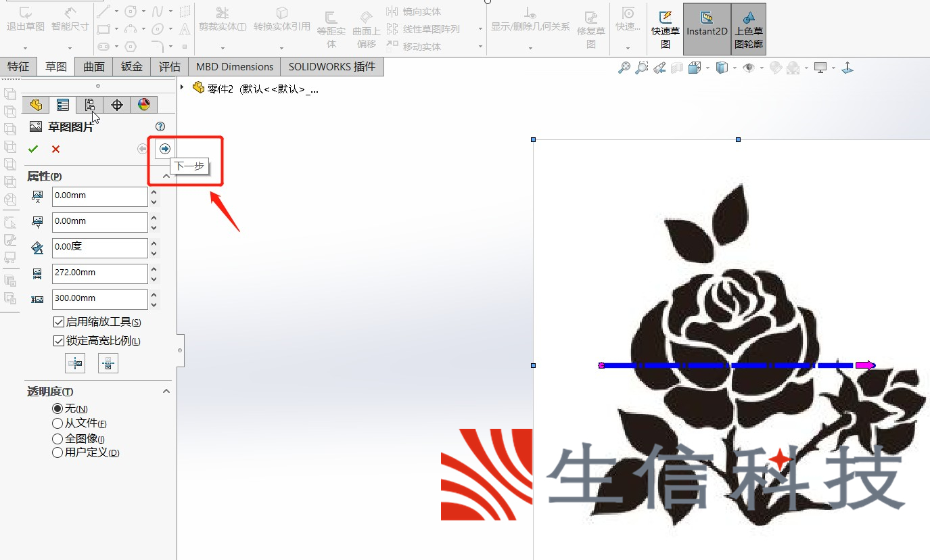Increase width 272.00mm with up spinner
Image resolution: width=930 pixels, height=560 pixels.
point(154,269)
